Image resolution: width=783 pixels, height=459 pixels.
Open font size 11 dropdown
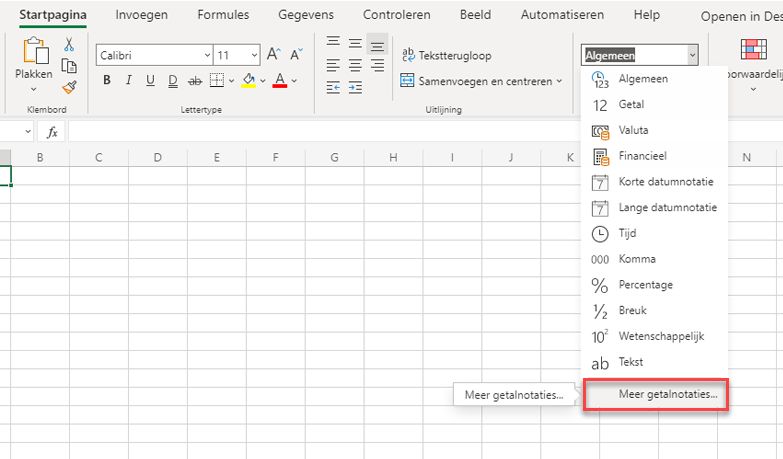254,55
